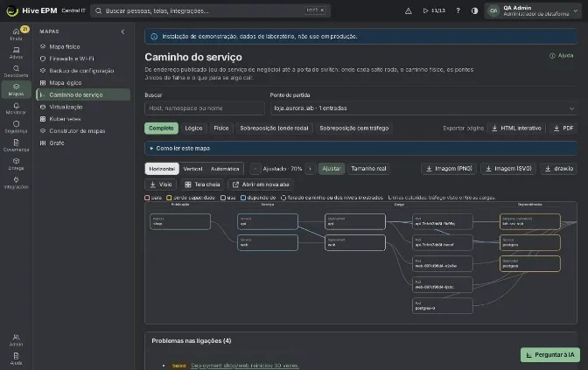The height and width of the screenshot is (370, 588).
Task: Open the Entrega box icon
Action: click(x=16, y=161)
